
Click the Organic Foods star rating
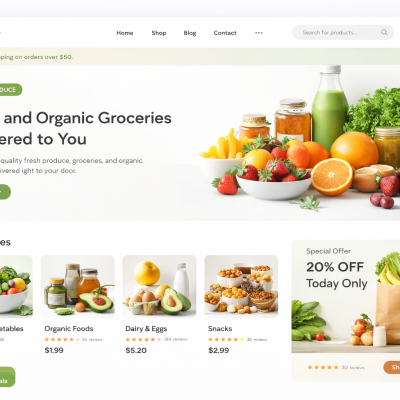click(62, 339)
